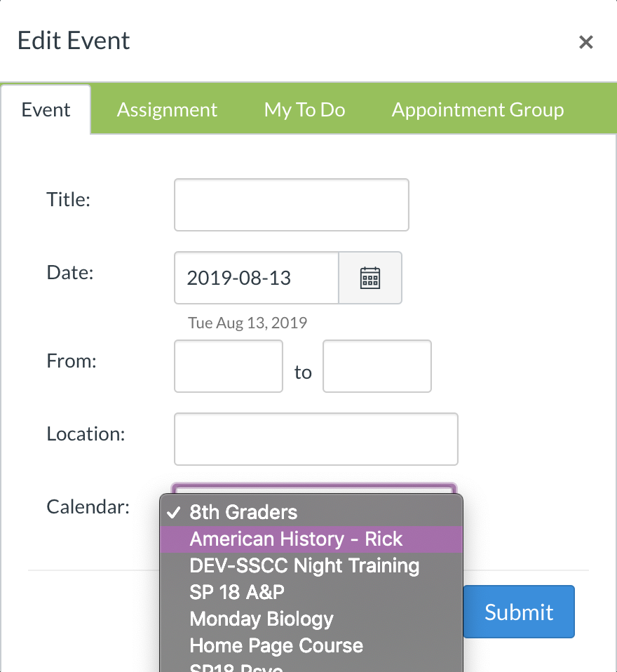Select American History - Rick calendar
The height and width of the screenshot is (672, 617).
pyautogui.click(x=296, y=539)
